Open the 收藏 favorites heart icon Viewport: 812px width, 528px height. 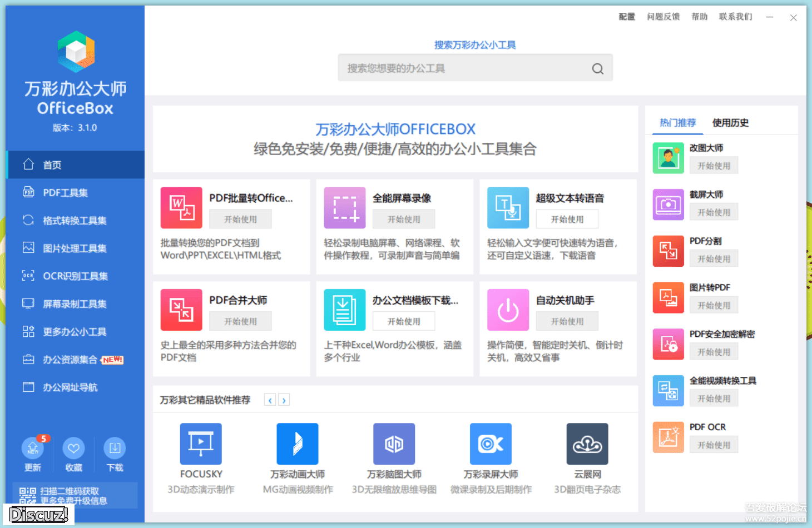pos(73,448)
